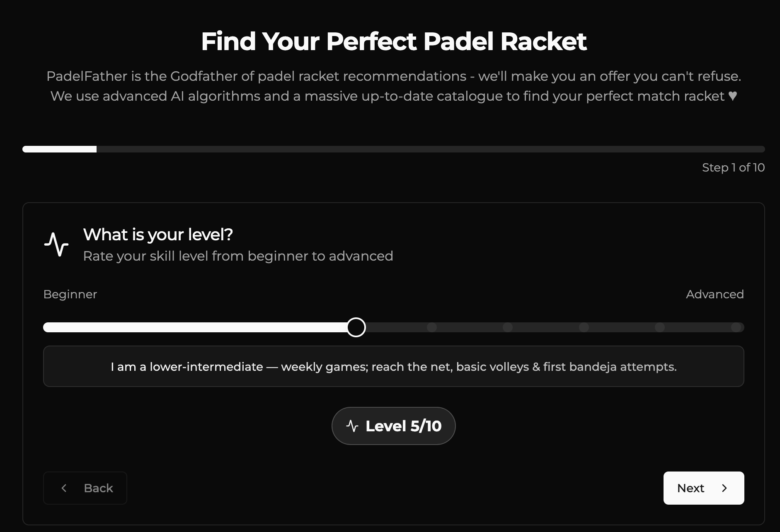Viewport: 780px width, 532px height.
Task: Click the right chevron in Next button
Action: tap(724, 488)
